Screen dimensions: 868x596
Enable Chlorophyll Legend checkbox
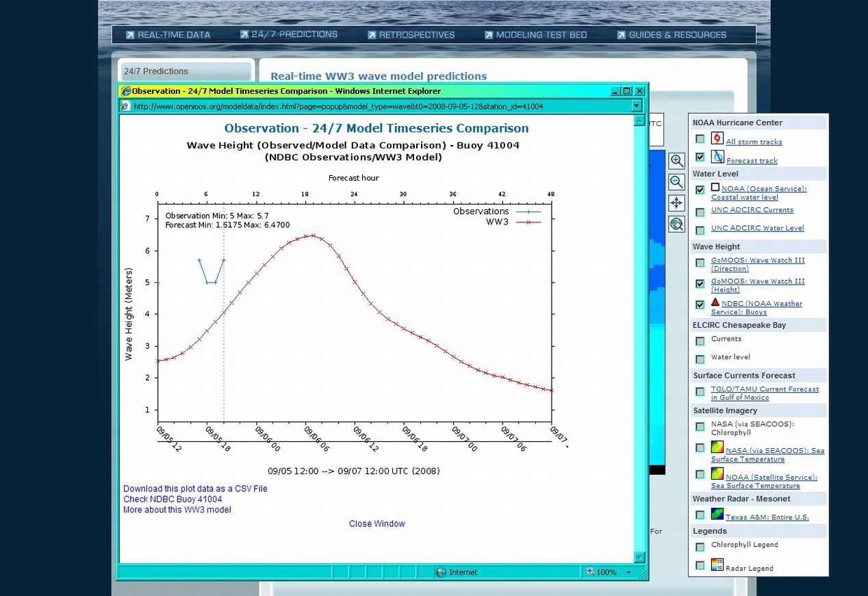pos(700,547)
